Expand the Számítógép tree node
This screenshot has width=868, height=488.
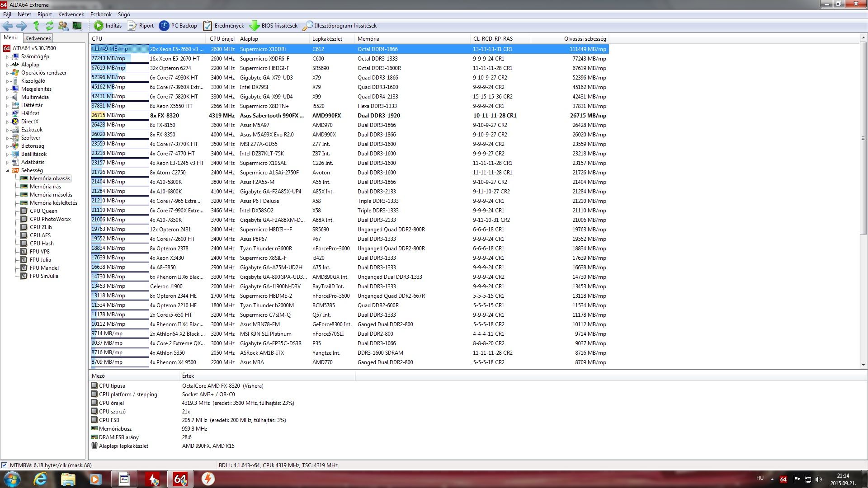tap(7, 57)
